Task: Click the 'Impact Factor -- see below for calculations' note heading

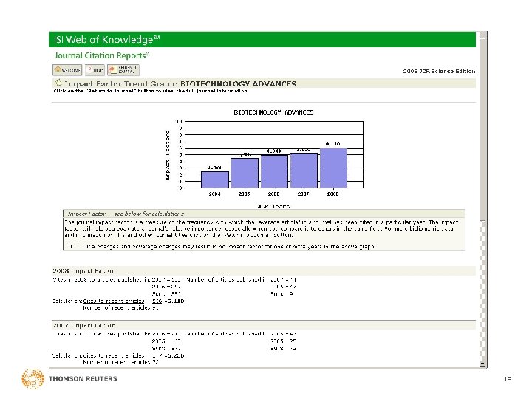Action: click(x=125, y=214)
